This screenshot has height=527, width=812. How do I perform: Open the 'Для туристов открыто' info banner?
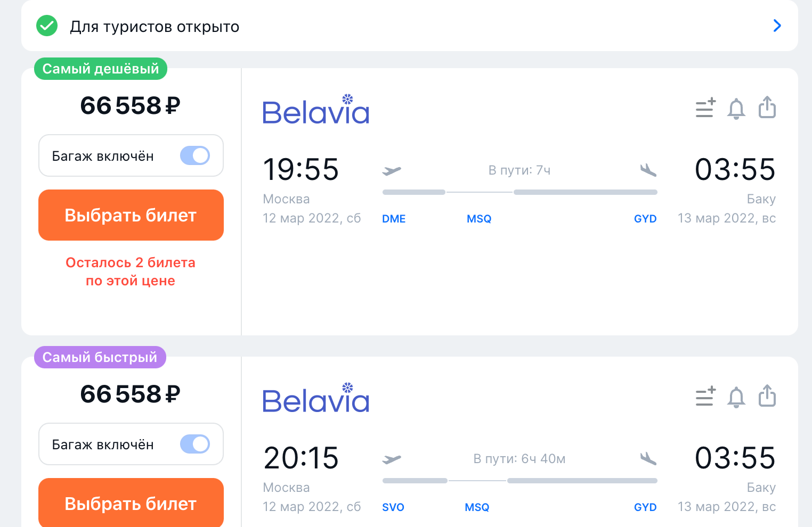tap(155, 27)
